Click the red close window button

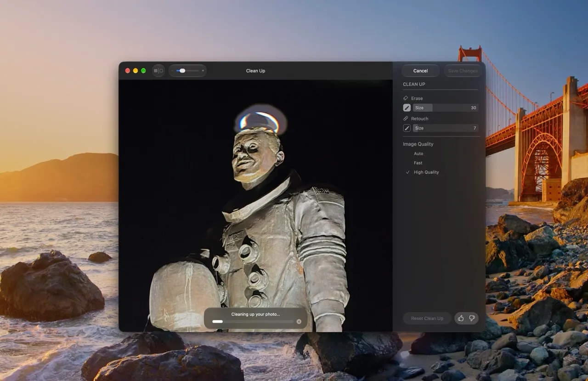pos(128,71)
